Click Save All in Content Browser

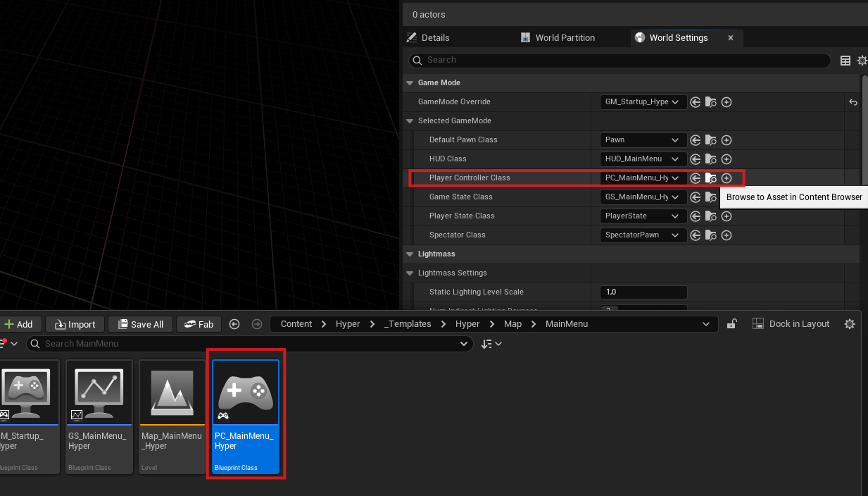coord(140,324)
